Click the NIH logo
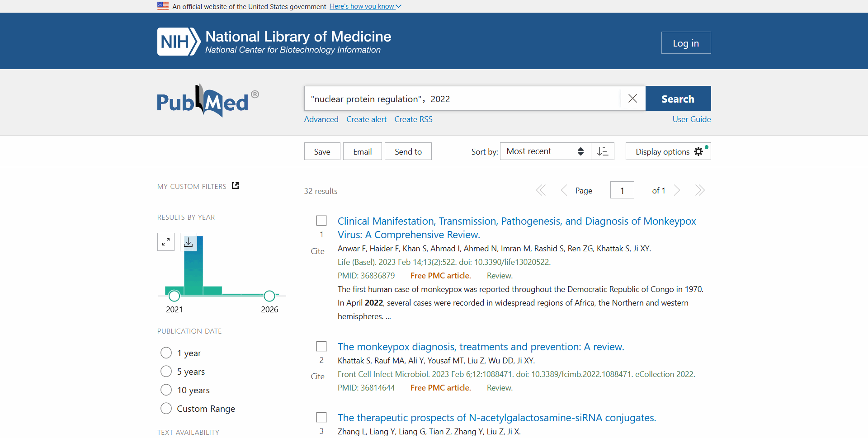This screenshot has width=868, height=438. click(x=179, y=42)
